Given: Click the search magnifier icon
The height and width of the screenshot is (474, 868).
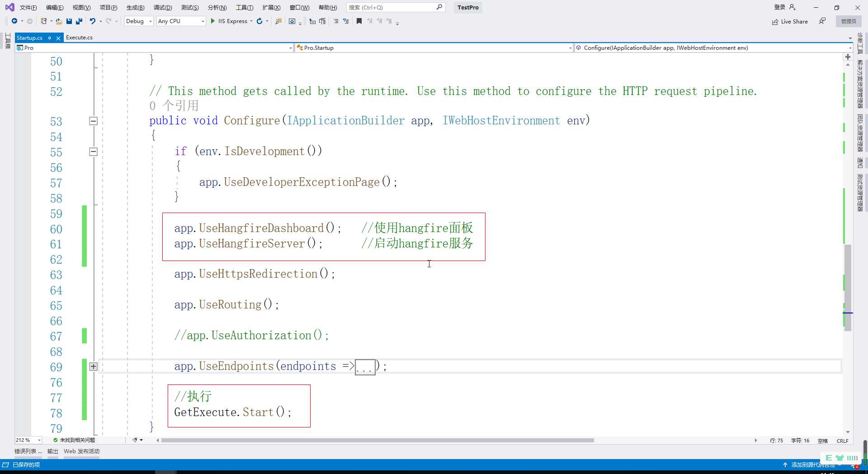Looking at the screenshot, I should coord(439,7).
